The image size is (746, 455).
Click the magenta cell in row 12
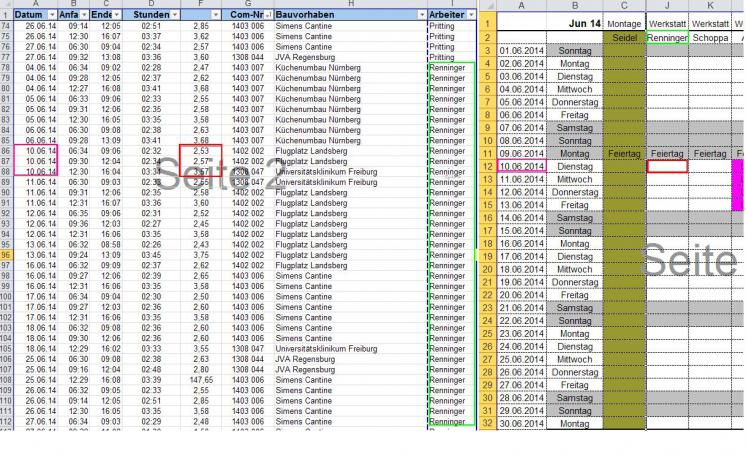737,167
